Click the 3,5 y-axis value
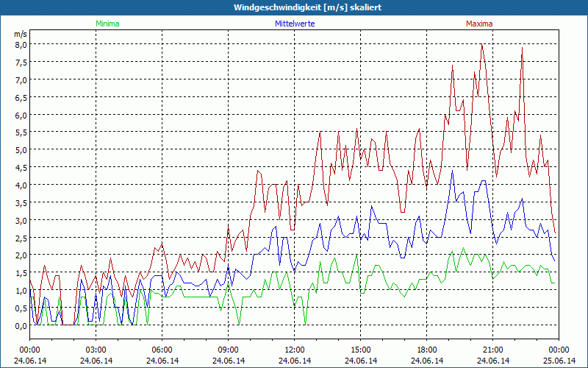This screenshot has height=368, width=588. tap(21, 203)
